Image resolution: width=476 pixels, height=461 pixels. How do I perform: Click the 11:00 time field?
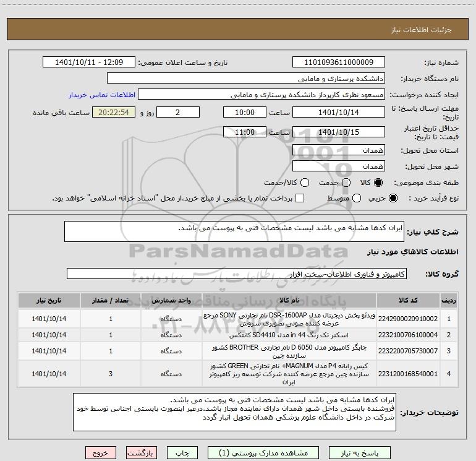pos(245,132)
